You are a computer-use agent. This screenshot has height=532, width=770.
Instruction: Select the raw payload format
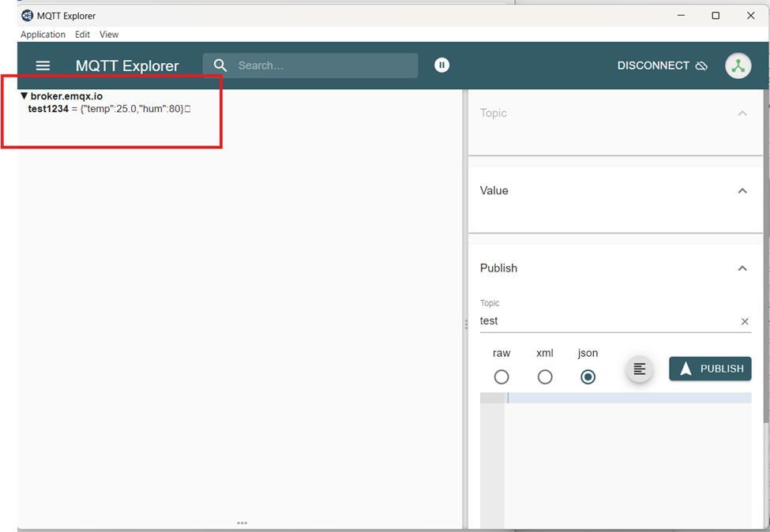[x=501, y=377]
